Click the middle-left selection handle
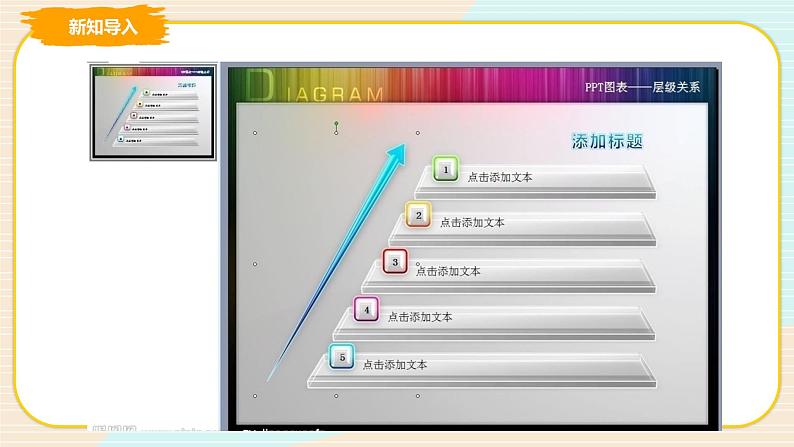The image size is (794, 447). pos(255,264)
